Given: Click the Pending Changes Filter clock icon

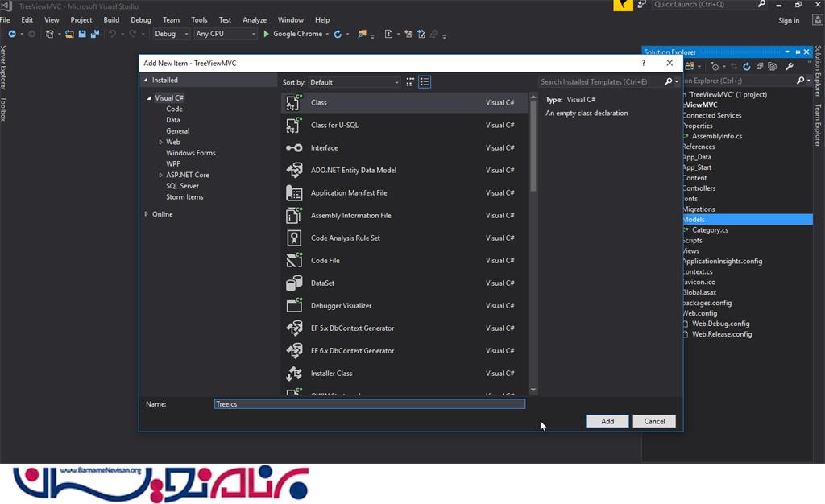Looking at the screenshot, I should 715,67.
